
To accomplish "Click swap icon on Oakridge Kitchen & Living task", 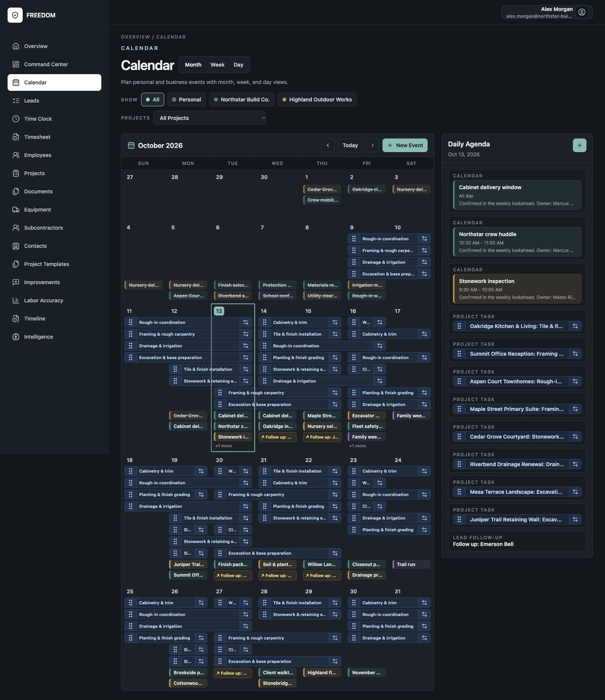I will click(575, 326).
